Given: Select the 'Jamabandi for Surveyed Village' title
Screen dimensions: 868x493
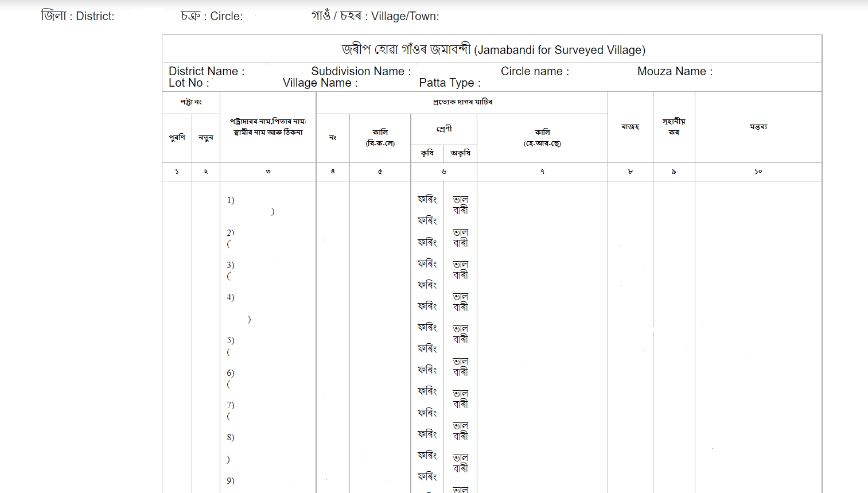Looking at the screenshot, I should click(x=493, y=50).
